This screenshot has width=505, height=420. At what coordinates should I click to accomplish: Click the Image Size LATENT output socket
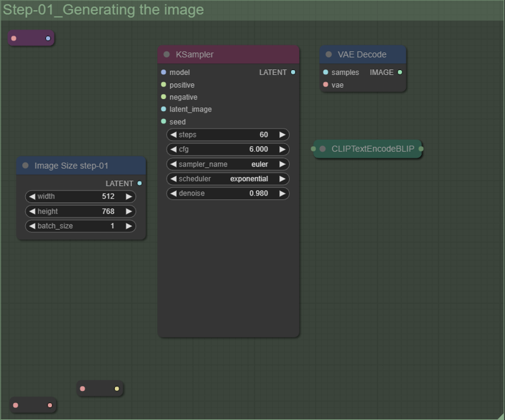(x=140, y=183)
